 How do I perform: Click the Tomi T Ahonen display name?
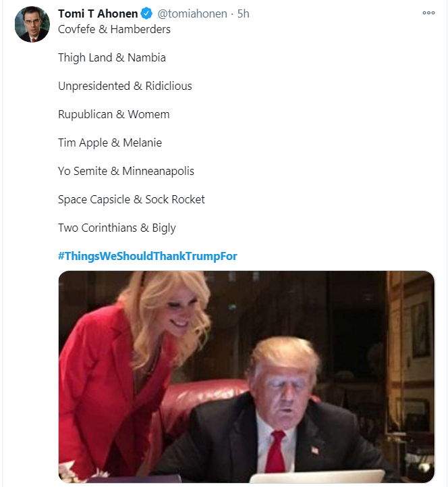(97, 14)
